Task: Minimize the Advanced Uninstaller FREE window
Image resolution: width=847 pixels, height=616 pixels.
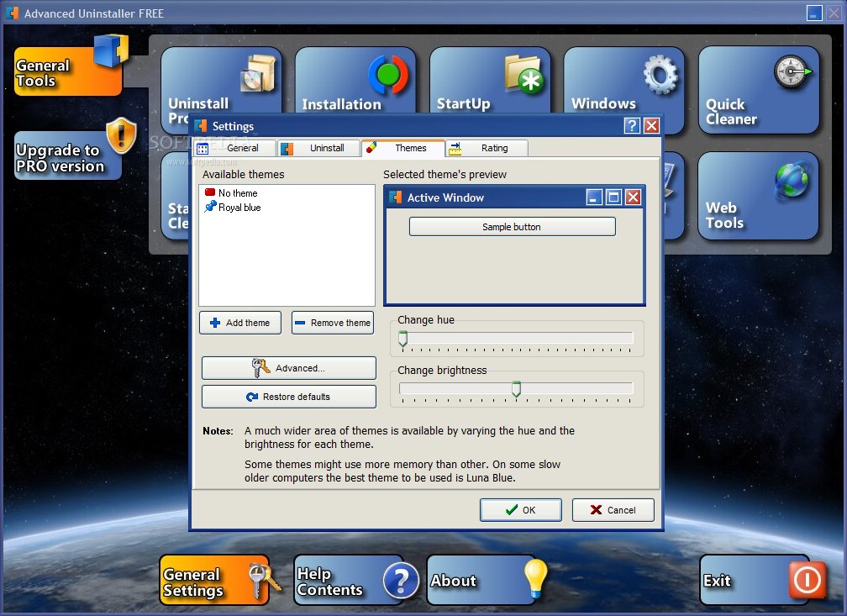Action: 814,13
